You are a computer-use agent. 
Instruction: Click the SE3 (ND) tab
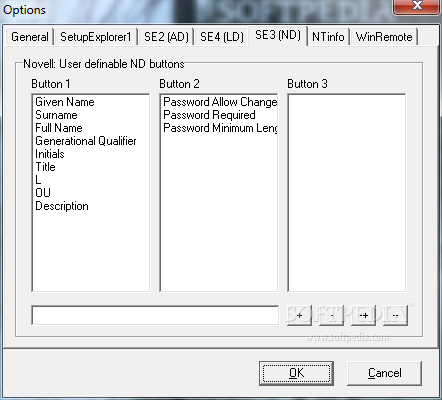click(278, 35)
